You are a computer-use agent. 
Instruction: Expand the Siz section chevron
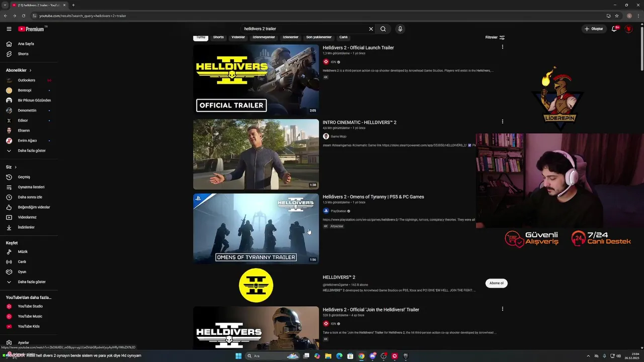point(16,167)
